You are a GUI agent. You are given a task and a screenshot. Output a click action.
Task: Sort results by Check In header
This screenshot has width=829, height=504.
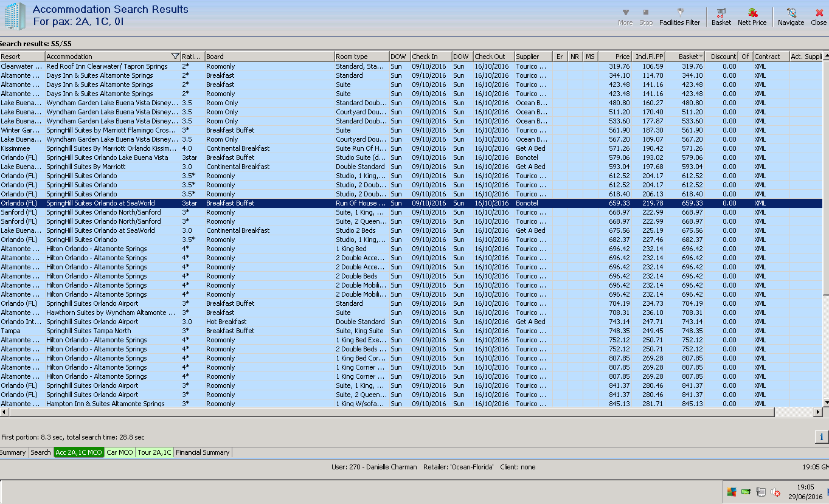tap(431, 57)
